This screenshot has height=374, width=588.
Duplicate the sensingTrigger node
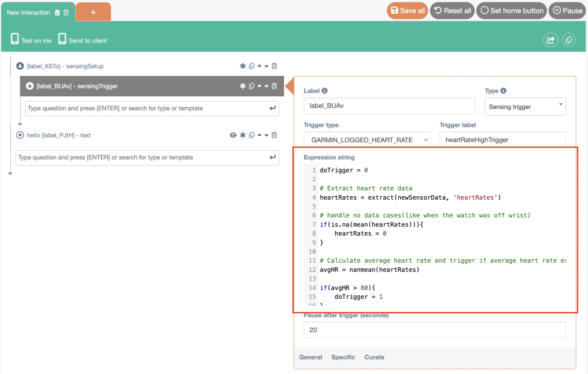coord(252,86)
